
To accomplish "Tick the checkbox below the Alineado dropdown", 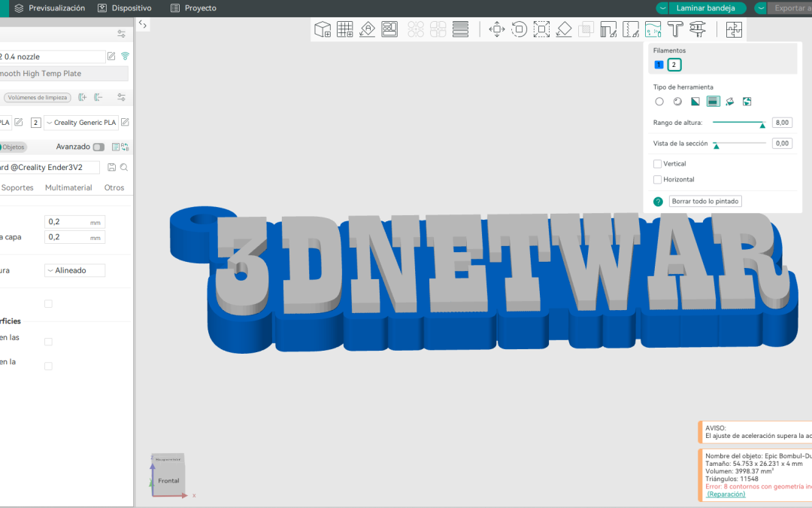I will (48, 304).
